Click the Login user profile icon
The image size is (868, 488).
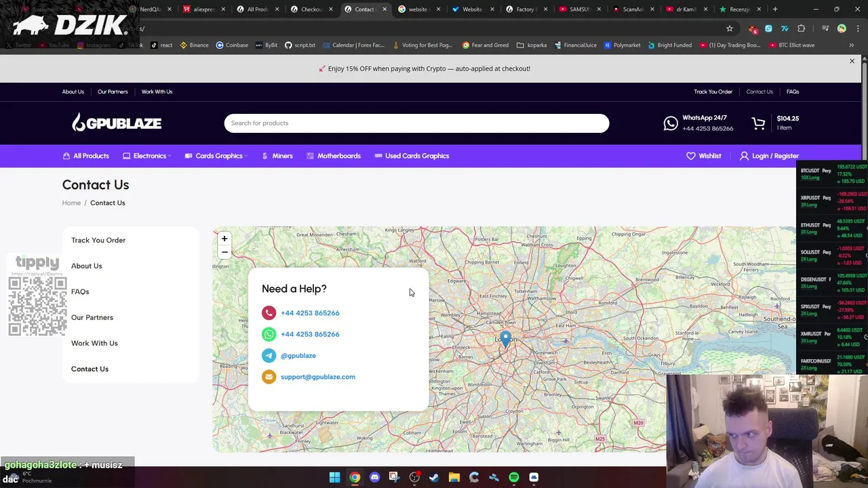[x=744, y=156]
